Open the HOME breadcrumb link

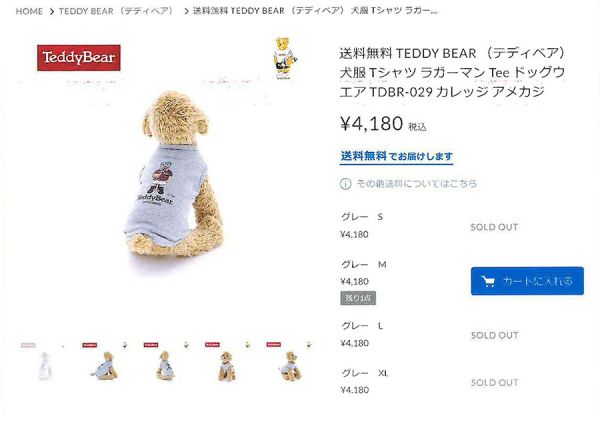pyautogui.click(x=29, y=11)
